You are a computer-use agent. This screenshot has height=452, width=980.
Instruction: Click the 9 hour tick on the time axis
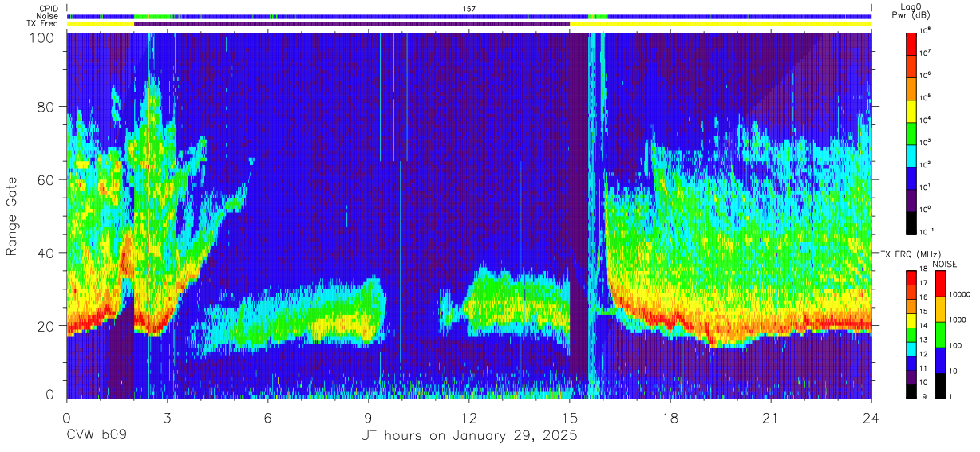(x=369, y=418)
